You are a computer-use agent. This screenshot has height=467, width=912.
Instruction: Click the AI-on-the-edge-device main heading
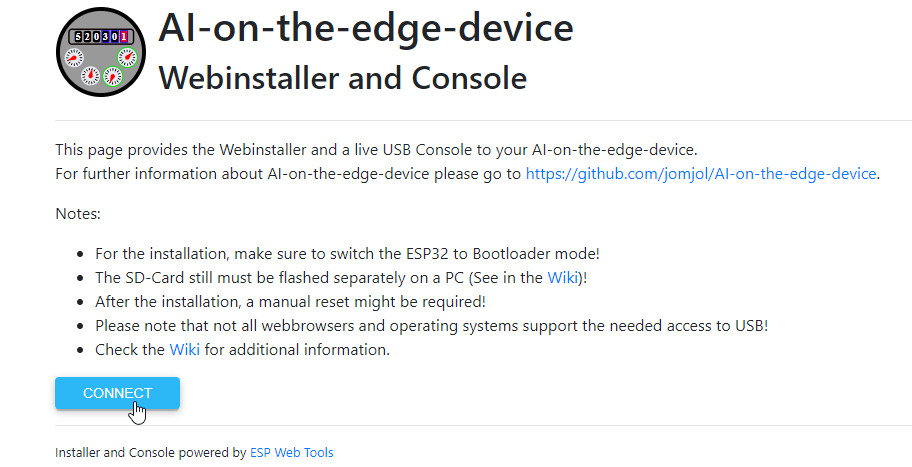click(366, 28)
